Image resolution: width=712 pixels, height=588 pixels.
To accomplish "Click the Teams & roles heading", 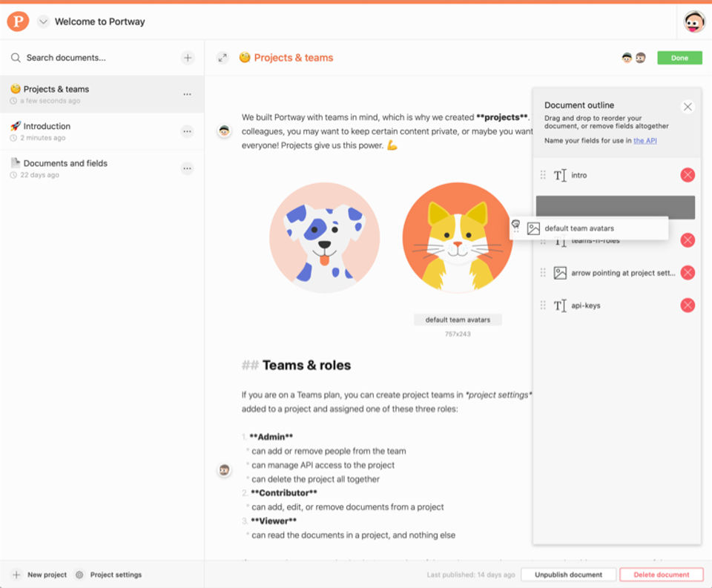I will pos(306,365).
